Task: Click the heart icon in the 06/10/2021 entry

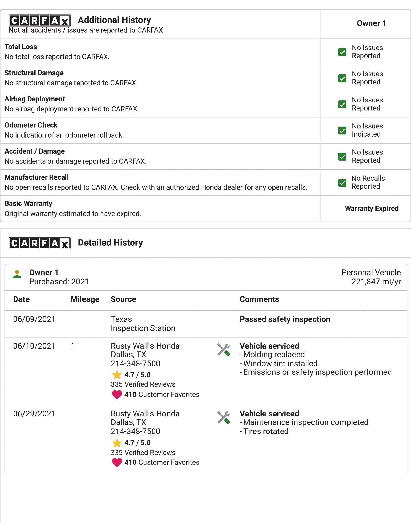Action: [x=117, y=394]
